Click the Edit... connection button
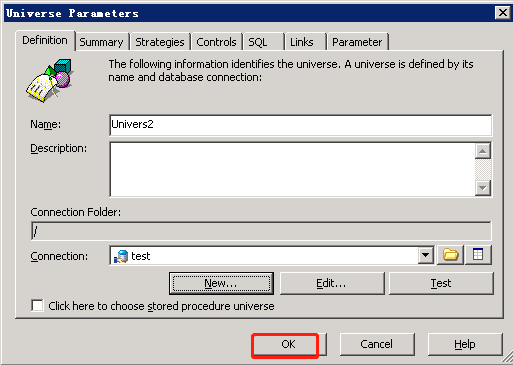 (x=332, y=283)
